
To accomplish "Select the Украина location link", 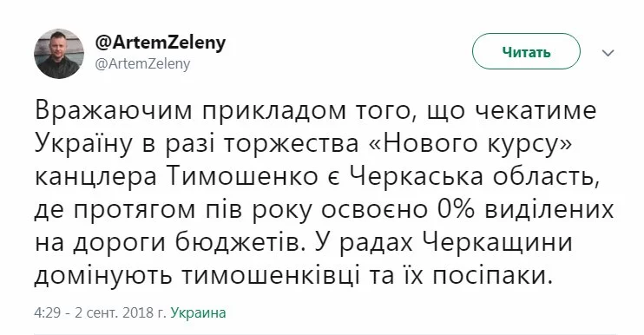I will click(199, 312).
